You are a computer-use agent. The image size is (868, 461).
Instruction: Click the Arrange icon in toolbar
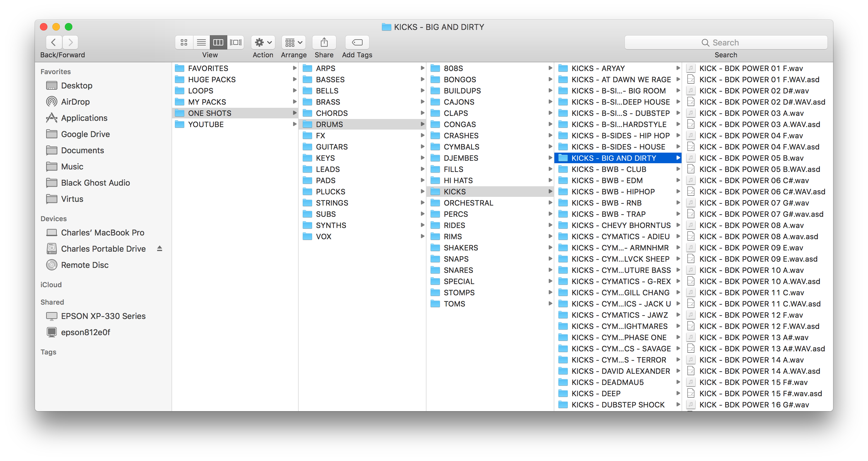pos(293,42)
